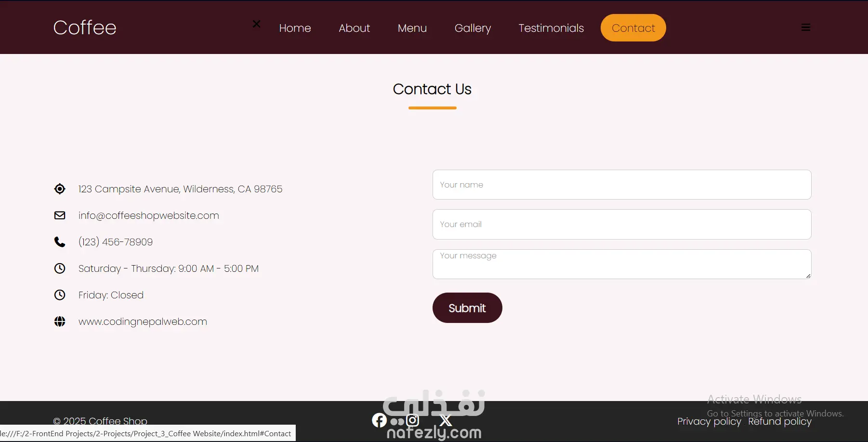Navigate to the Menu section link
Image resolution: width=868 pixels, height=442 pixels.
click(x=412, y=28)
